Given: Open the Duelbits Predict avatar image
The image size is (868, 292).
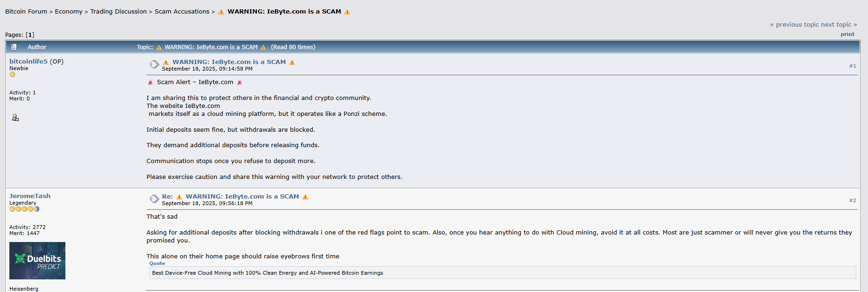Looking at the screenshot, I should [x=37, y=260].
